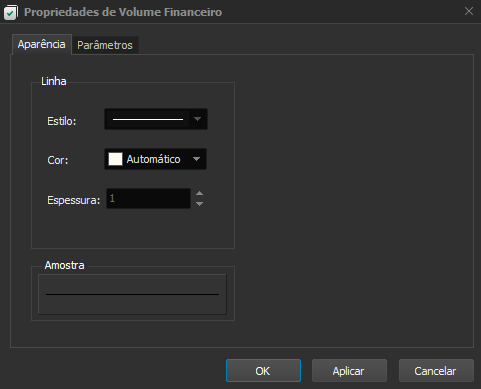Click the Aplicar button
The width and height of the screenshot is (481, 389).
pos(349,371)
